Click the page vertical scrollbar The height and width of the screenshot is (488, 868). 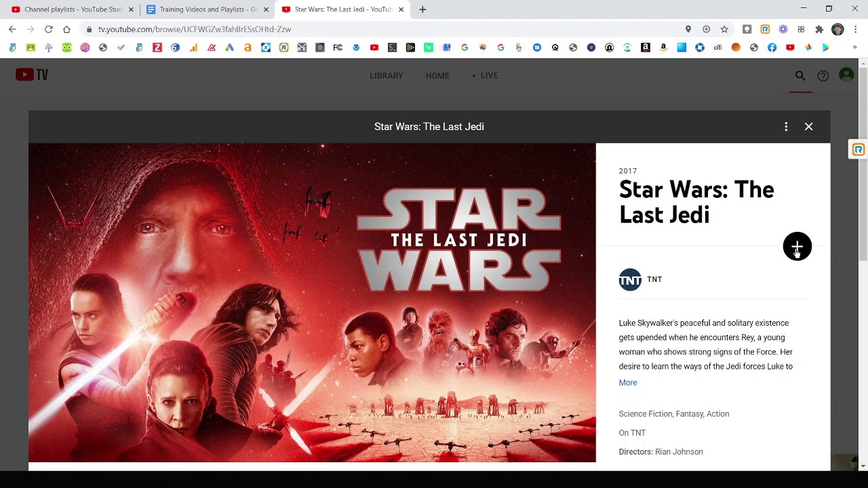click(863, 163)
